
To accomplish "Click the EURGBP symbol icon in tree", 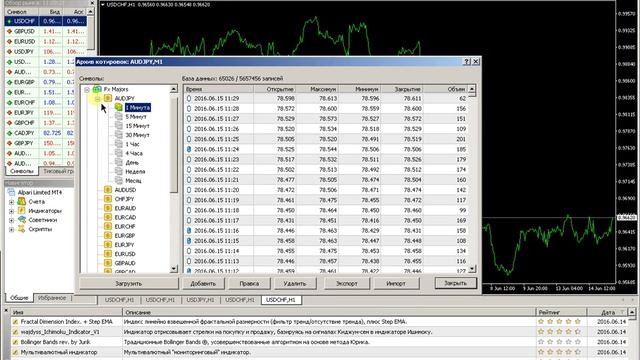I will pyautogui.click(x=108, y=236).
